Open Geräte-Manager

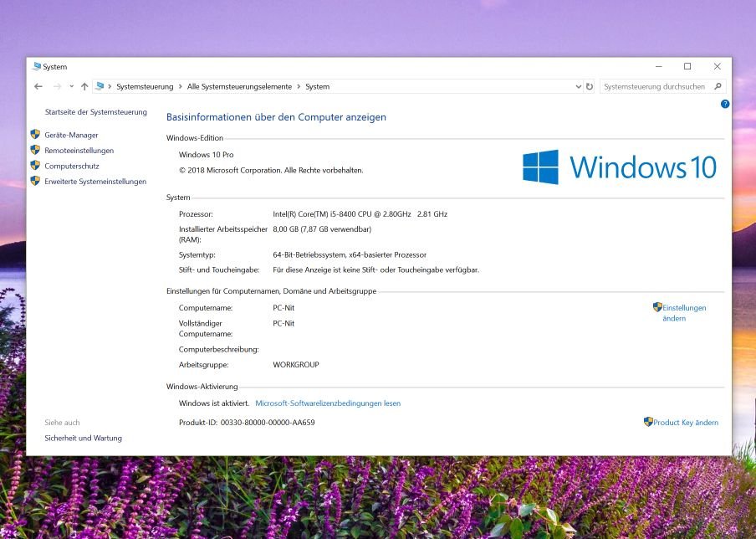71,135
